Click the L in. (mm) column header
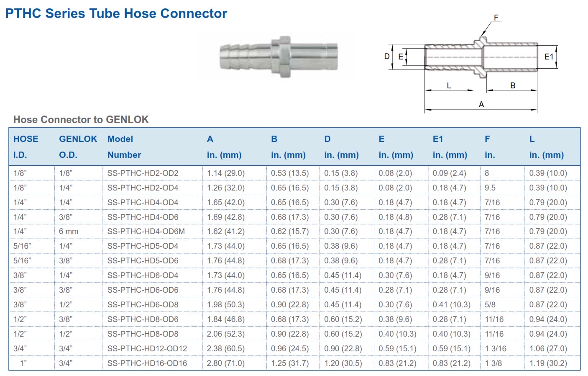The image size is (588, 376). pos(547,147)
